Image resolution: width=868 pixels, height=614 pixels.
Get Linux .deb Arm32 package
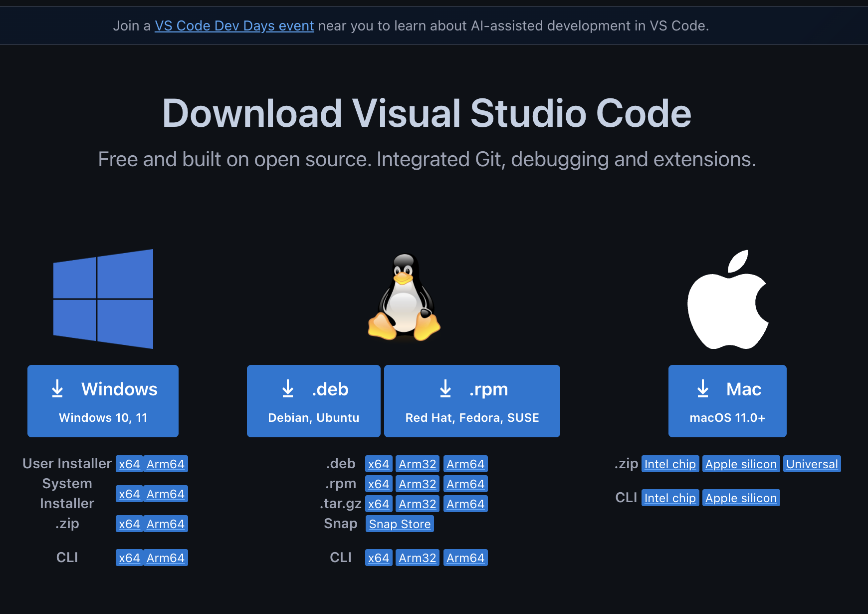pyautogui.click(x=418, y=464)
